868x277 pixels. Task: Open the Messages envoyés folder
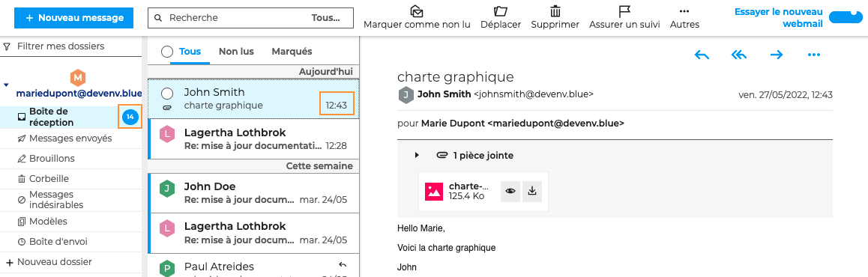[x=71, y=138]
